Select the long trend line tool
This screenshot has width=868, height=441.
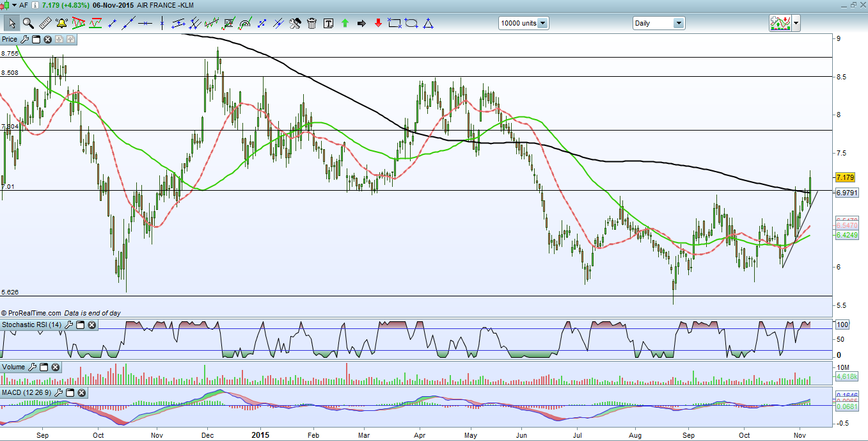pyautogui.click(x=129, y=24)
